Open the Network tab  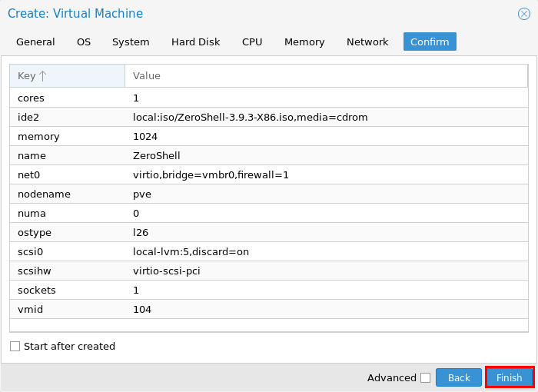(367, 42)
